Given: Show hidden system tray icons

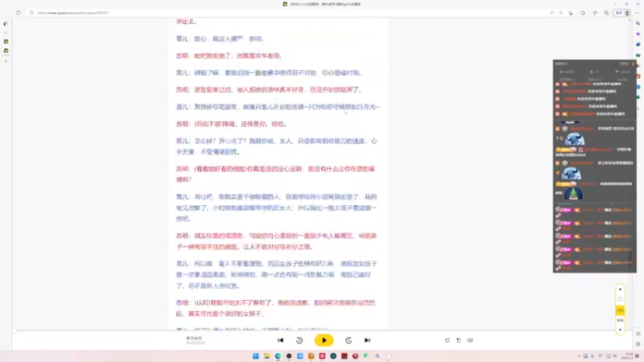Looking at the screenshot, I should coord(579,356).
